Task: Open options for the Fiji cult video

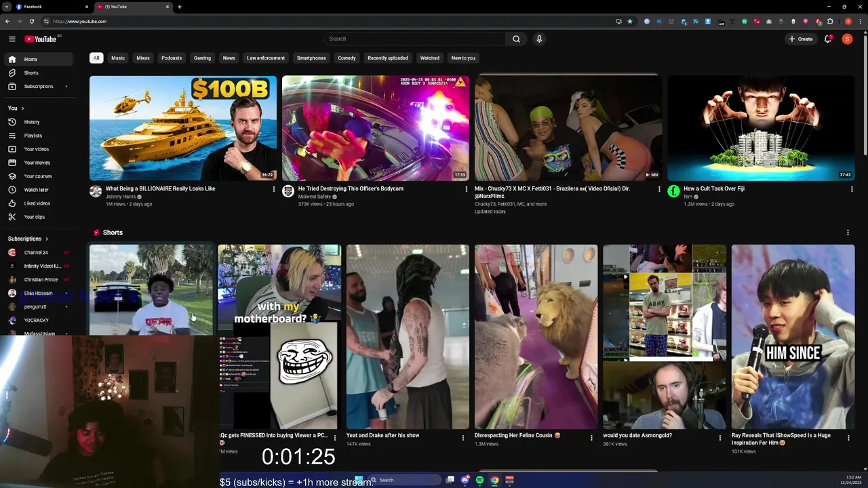Action: click(x=852, y=189)
